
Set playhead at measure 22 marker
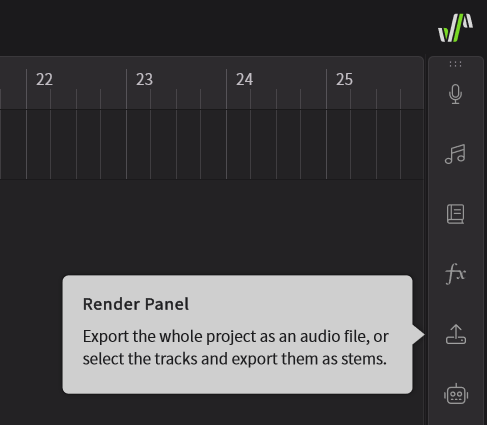[x=44, y=79]
